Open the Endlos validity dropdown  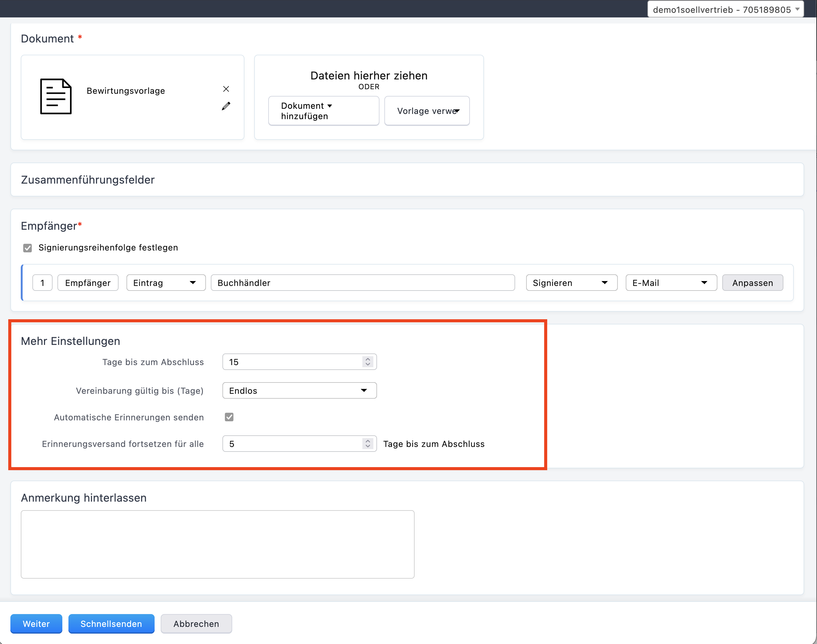click(299, 391)
